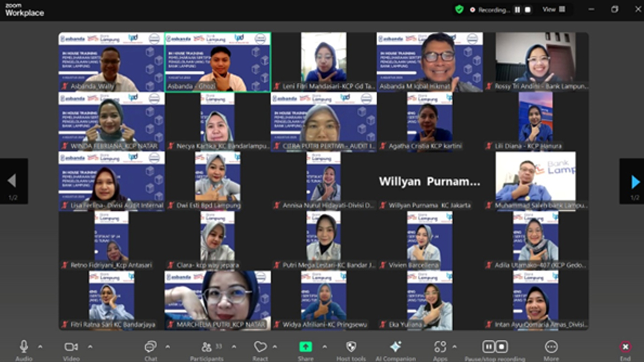Open the More options menu
The width and height of the screenshot is (644, 362).
click(551, 347)
